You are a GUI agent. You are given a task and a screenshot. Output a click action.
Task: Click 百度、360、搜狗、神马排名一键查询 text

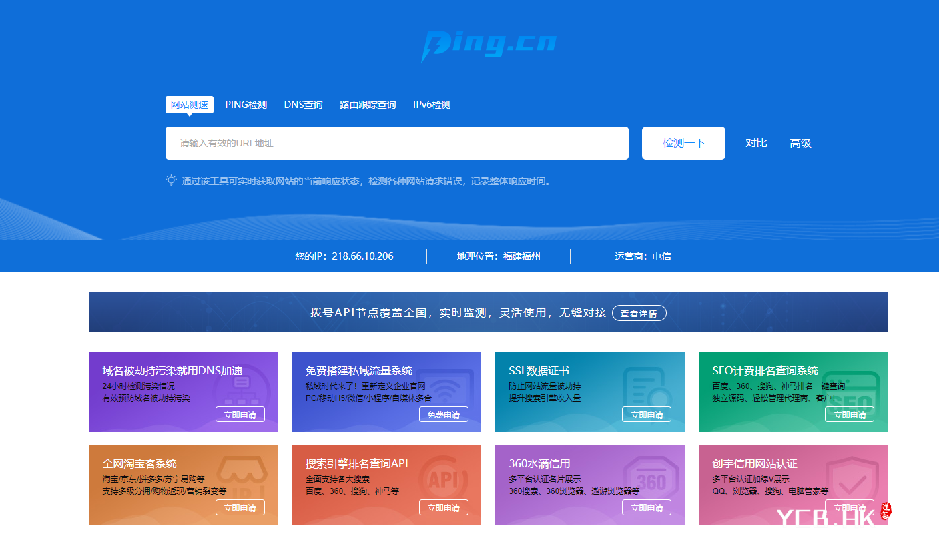click(x=779, y=386)
